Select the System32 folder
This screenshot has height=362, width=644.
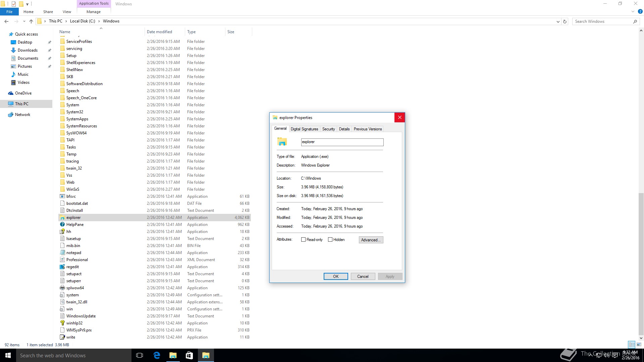75,112
